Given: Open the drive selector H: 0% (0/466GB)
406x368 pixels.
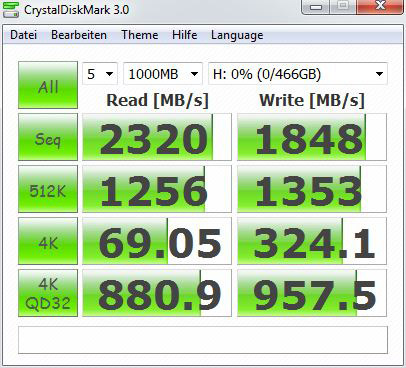Looking at the screenshot, I should (x=298, y=74).
